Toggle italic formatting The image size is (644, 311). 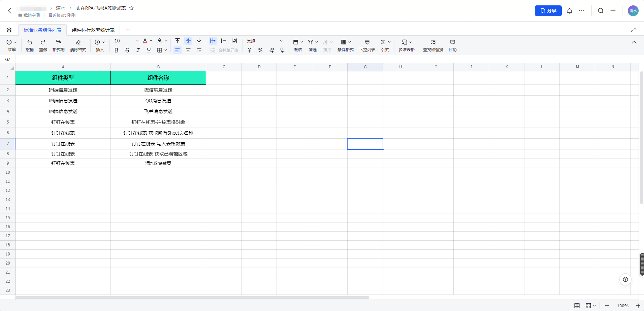click(x=138, y=50)
